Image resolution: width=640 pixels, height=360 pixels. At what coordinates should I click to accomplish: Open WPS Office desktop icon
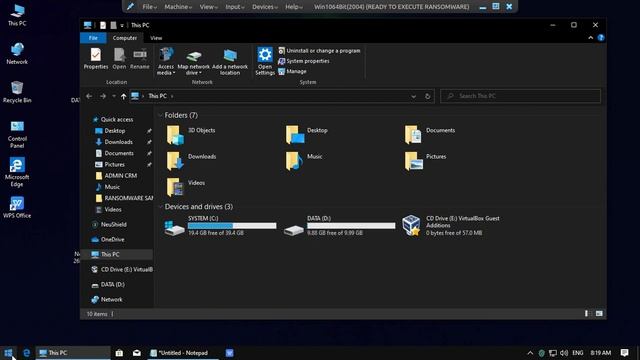coord(17,207)
